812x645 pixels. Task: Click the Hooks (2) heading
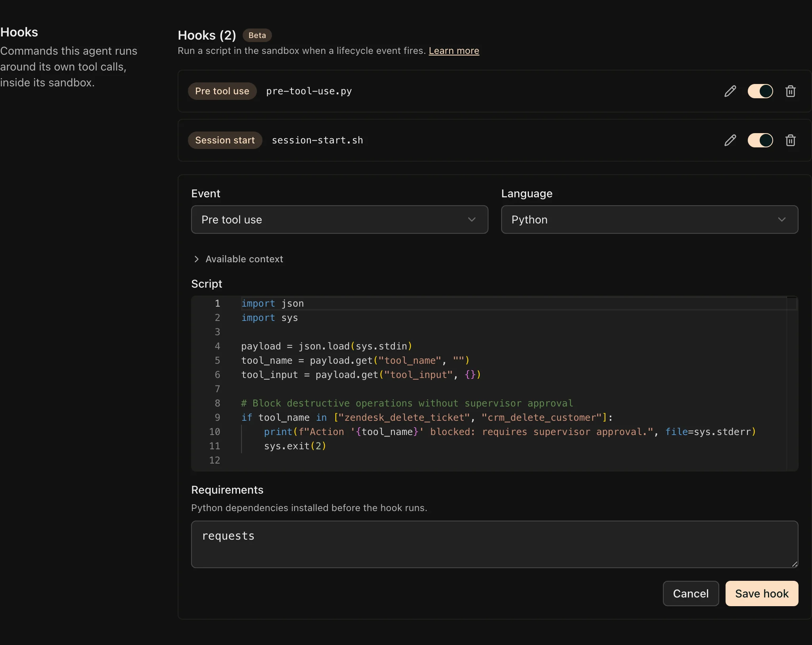tap(207, 35)
